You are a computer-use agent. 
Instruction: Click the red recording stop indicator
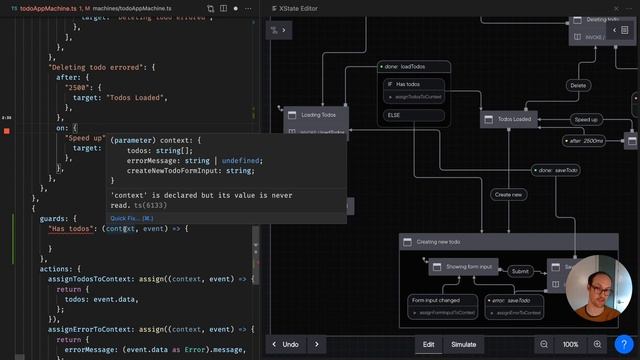(x=7, y=131)
